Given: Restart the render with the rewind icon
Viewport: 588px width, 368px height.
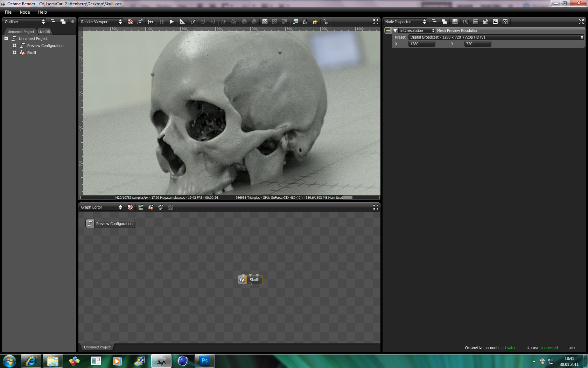Looking at the screenshot, I should pyautogui.click(x=151, y=22).
